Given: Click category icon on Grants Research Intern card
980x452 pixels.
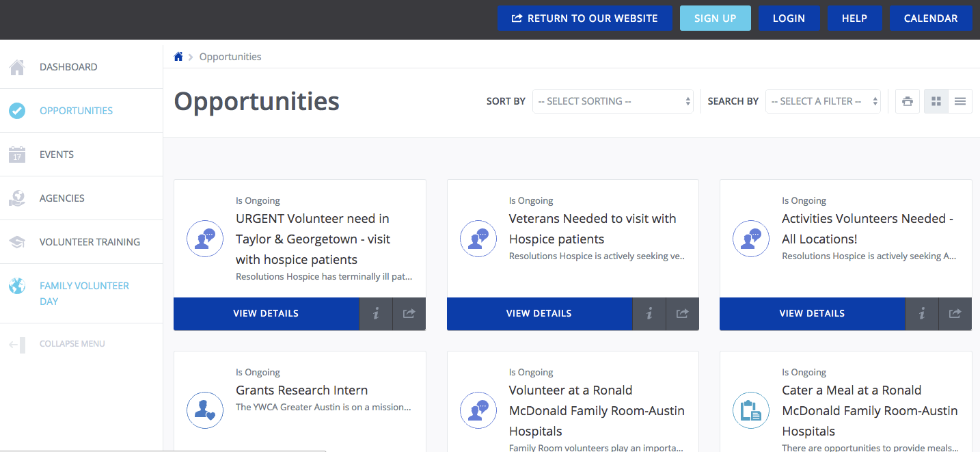Looking at the screenshot, I should point(205,410).
